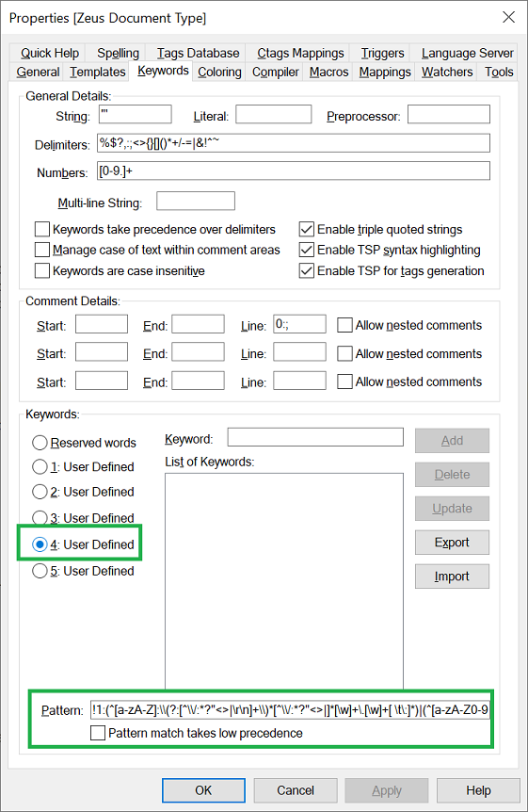Click the Update keyword button
Image resolution: width=528 pixels, height=812 pixels.
pyautogui.click(x=452, y=509)
